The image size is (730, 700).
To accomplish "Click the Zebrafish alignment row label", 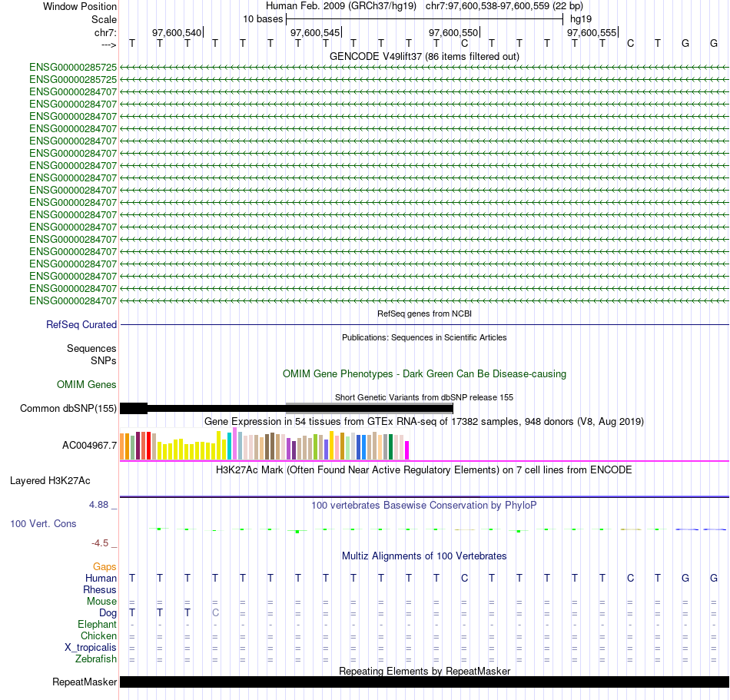I will tap(96, 659).
